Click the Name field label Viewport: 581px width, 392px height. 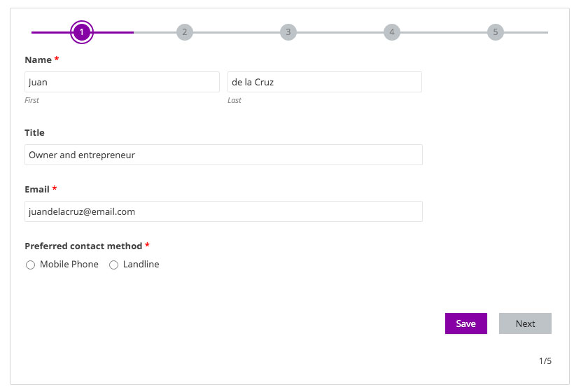(x=38, y=59)
